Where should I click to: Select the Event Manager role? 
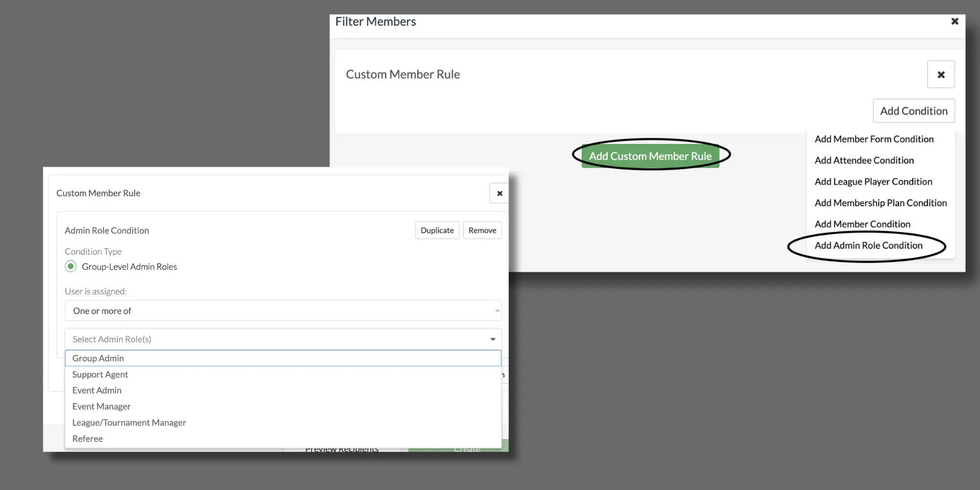101,407
